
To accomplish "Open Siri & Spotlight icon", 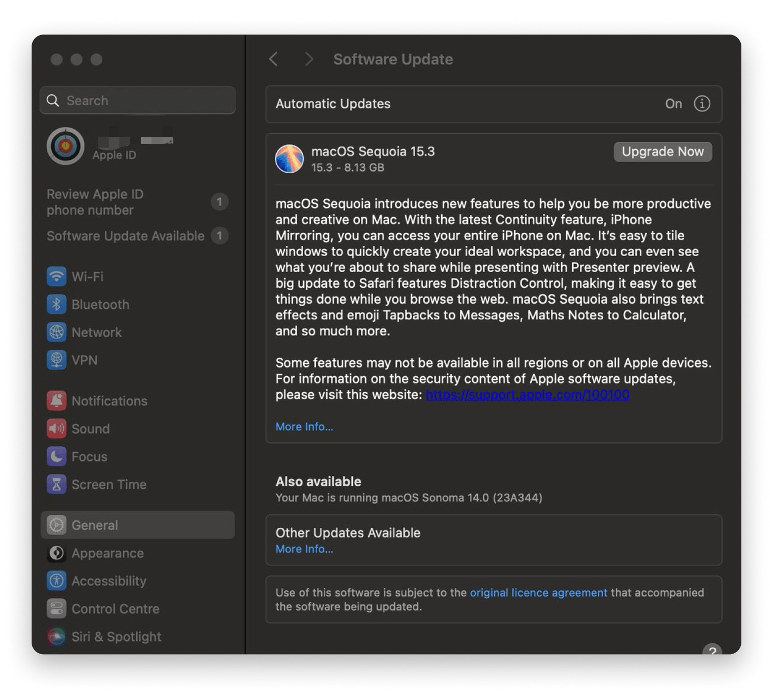I will tap(56, 637).
